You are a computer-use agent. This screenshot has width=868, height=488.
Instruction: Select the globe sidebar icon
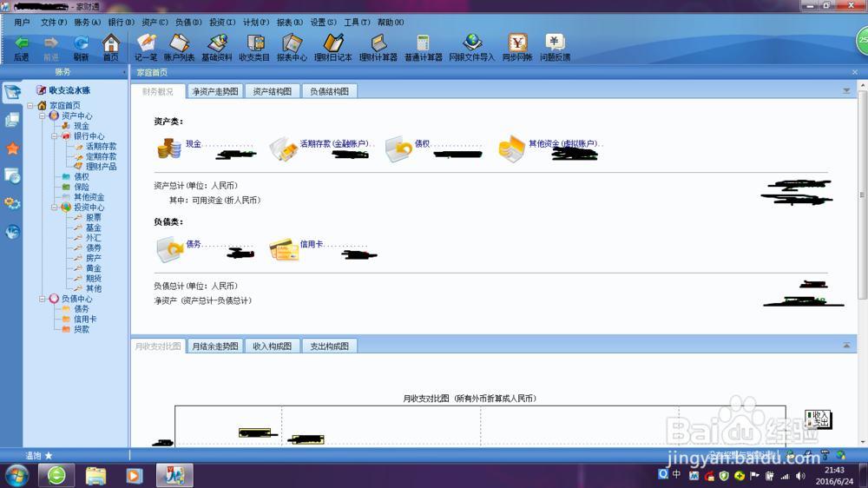[13, 231]
